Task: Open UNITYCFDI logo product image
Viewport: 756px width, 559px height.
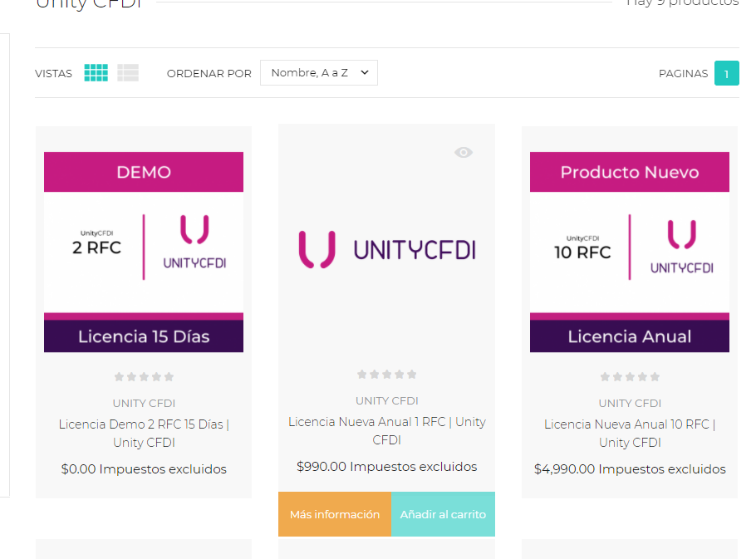Action: [x=386, y=250]
